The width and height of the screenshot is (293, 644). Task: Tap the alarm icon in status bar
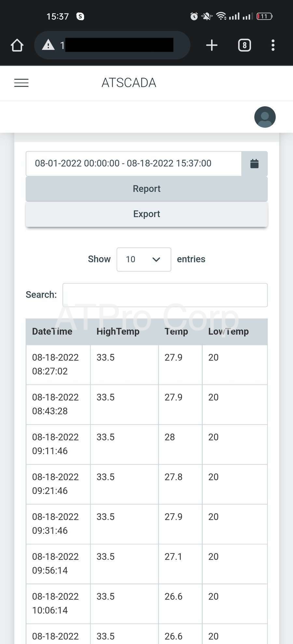tap(194, 16)
